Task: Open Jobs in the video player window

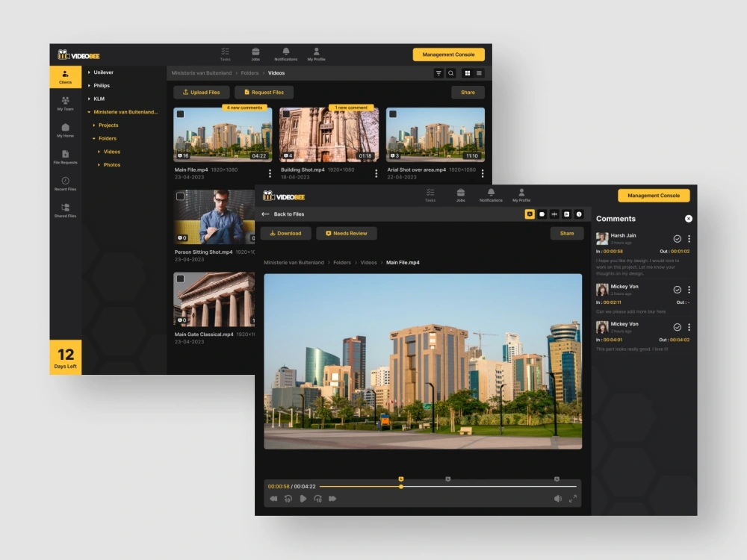Action: click(461, 195)
